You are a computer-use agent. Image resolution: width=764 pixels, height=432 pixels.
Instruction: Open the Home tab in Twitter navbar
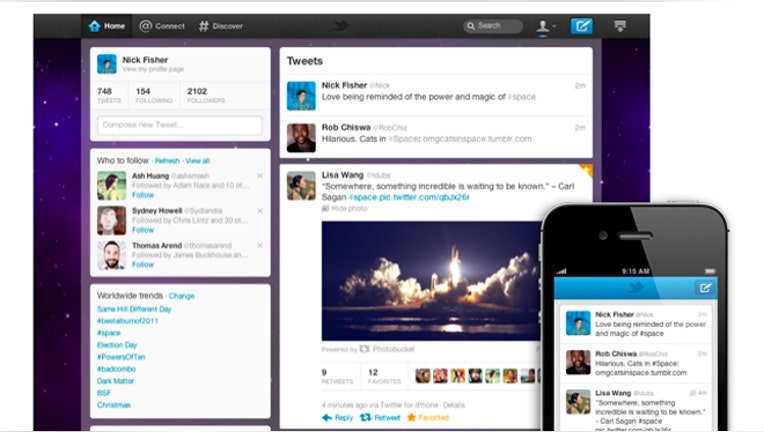pyautogui.click(x=107, y=26)
